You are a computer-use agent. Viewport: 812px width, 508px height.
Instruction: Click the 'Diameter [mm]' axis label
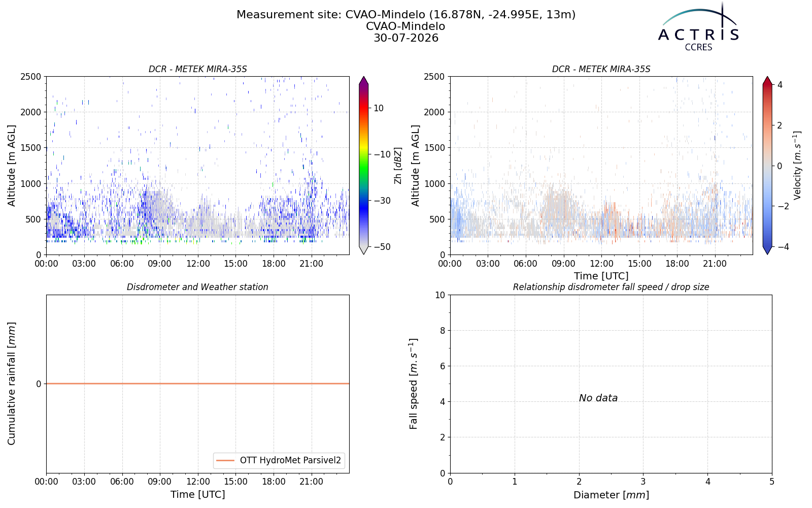pyautogui.click(x=611, y=495)
